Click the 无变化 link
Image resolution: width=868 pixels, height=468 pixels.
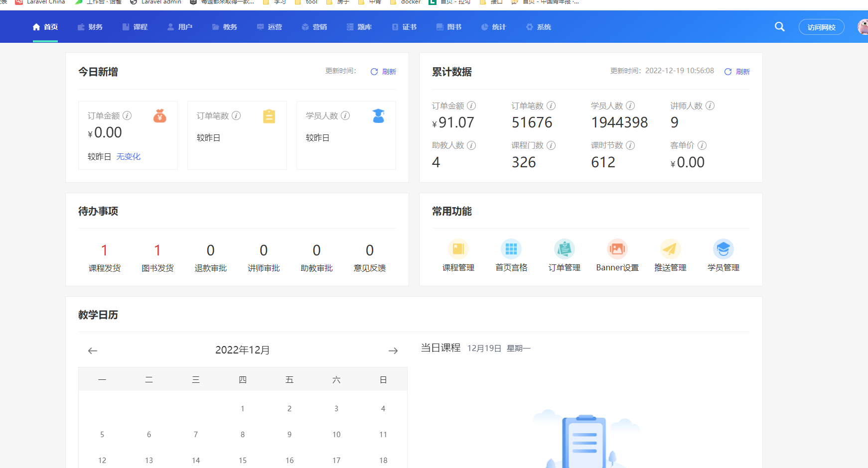click(x=129, y=156)
